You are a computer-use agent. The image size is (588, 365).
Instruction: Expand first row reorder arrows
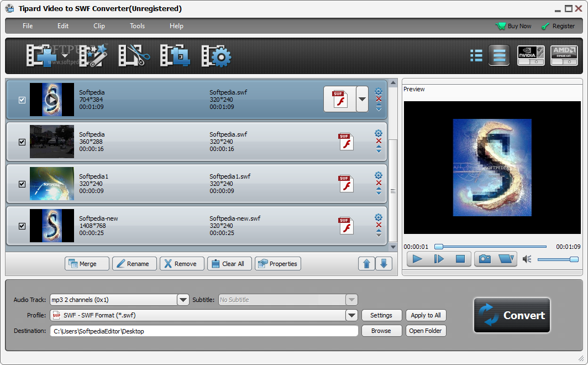pos(379,108)
